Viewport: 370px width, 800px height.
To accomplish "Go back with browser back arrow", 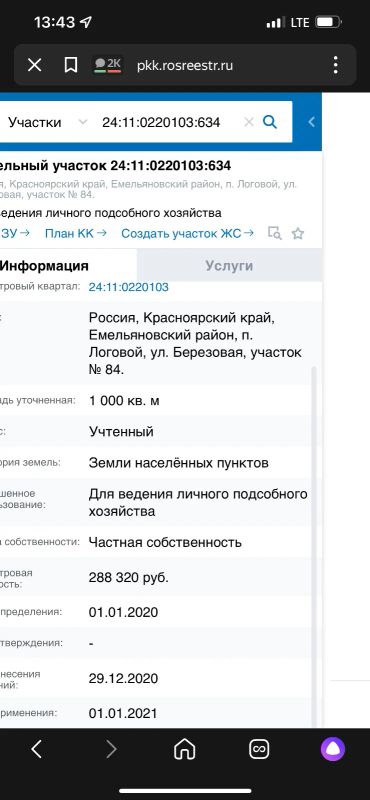I will 36,749.
